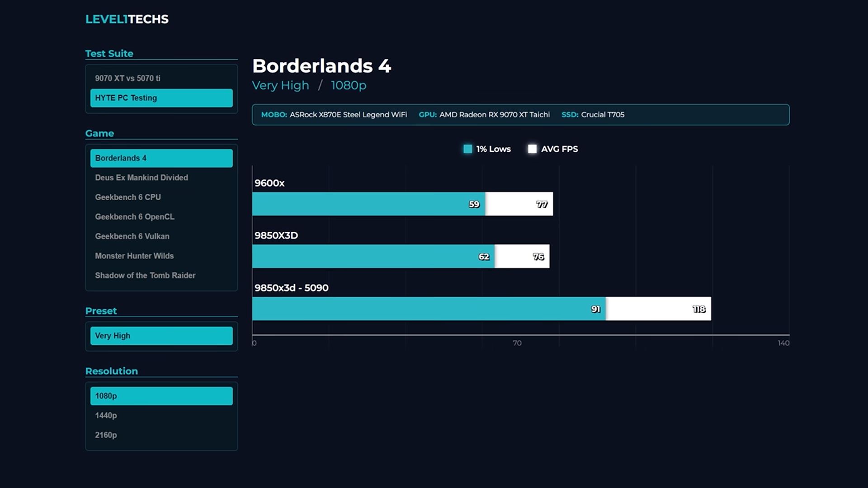Image resolution: width=868 pixels, height=488 pixels.
Task: Click the 9600x 1% Lows bar
Action: click(368, 204)
